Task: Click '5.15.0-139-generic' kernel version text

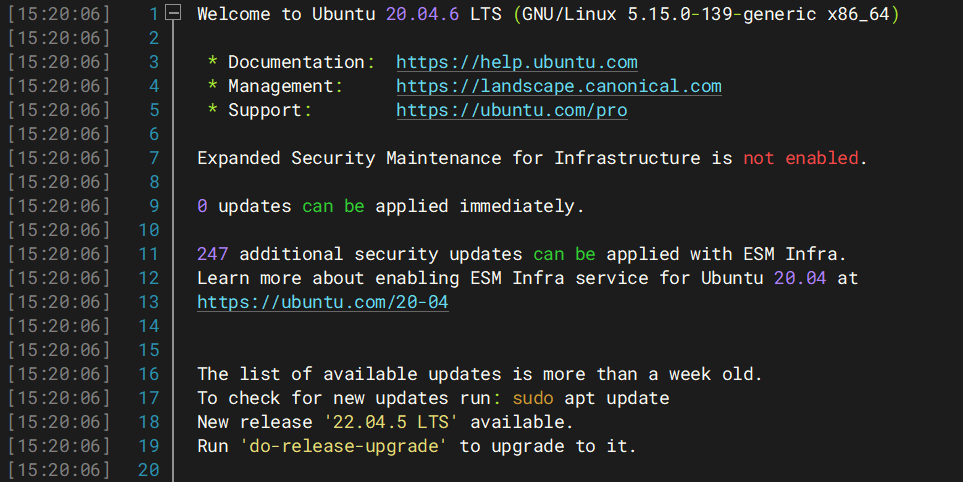Action: tap(722, 14)
